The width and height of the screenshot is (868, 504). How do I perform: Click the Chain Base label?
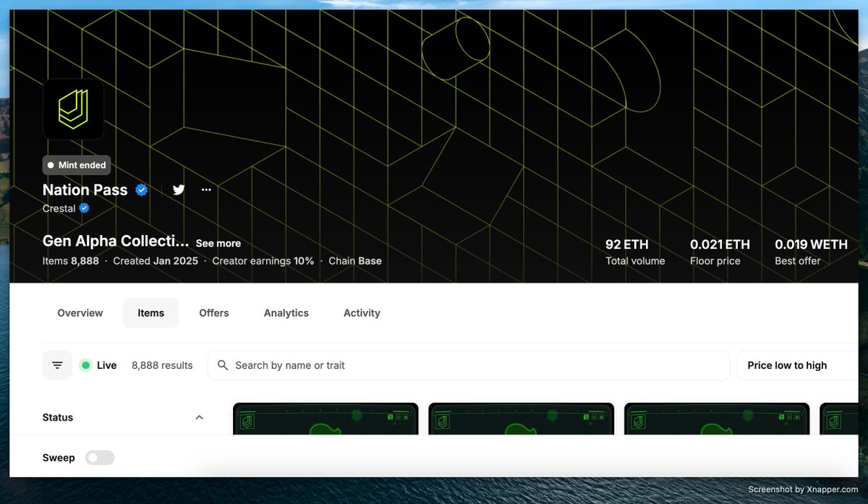point(355,260)
